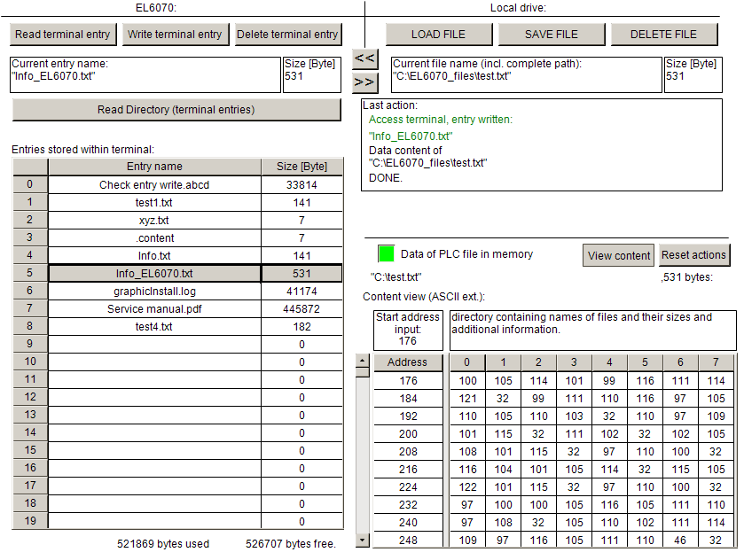Click scrollbar up arrow in content view
Image resolution: width=744 pixels, height=560 pixels.
362,361
